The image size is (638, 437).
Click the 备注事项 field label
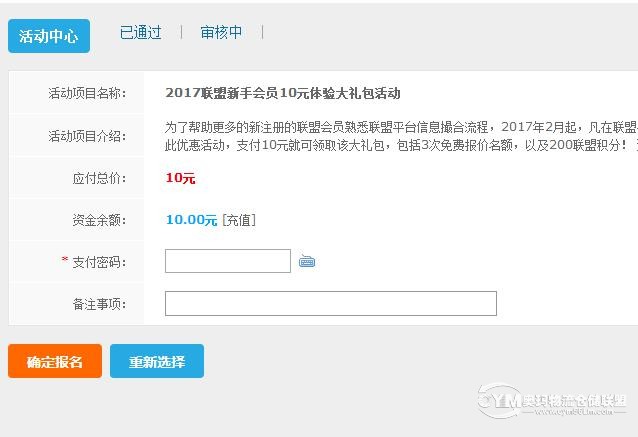click(99, 304)
